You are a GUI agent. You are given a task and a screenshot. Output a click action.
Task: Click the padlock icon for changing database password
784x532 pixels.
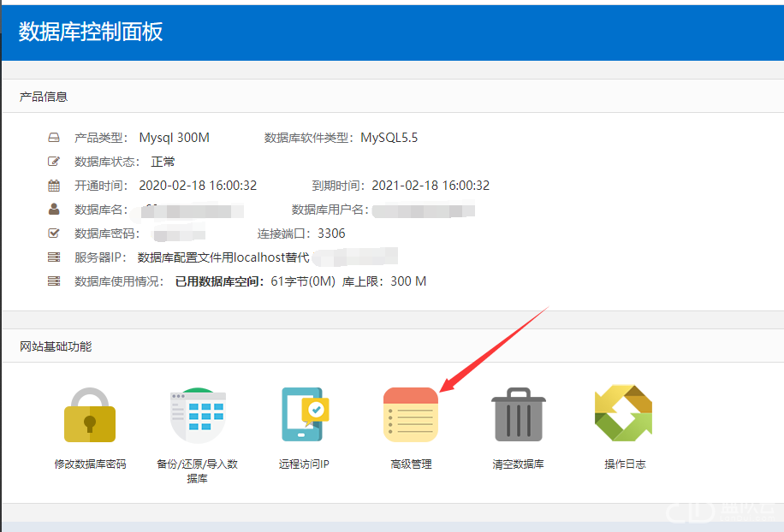pos(90,415)
